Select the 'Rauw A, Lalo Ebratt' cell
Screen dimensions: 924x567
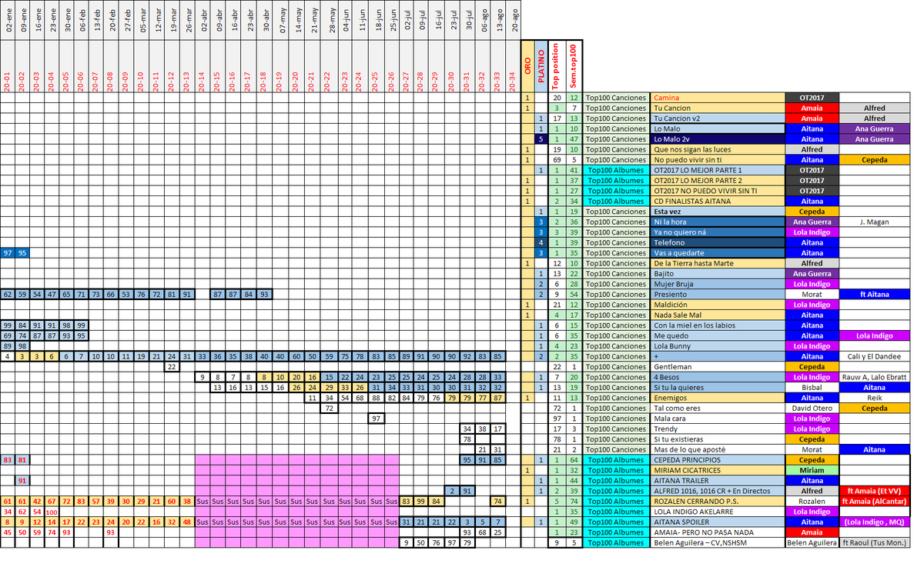[874, 377]
